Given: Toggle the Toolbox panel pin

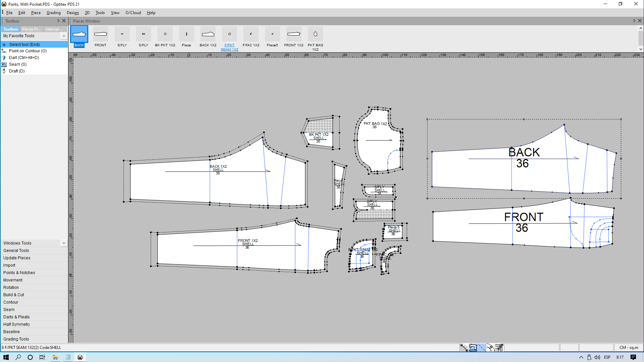Looking at the screenshot, I should (x=58, y=21).
